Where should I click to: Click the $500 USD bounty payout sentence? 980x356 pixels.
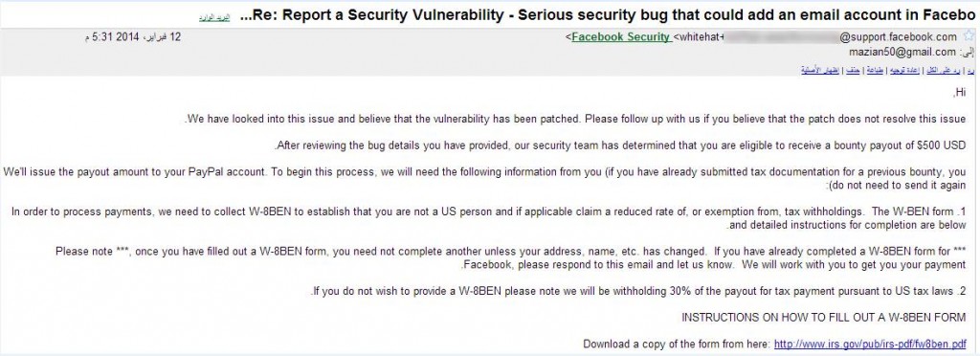[619, 145]
